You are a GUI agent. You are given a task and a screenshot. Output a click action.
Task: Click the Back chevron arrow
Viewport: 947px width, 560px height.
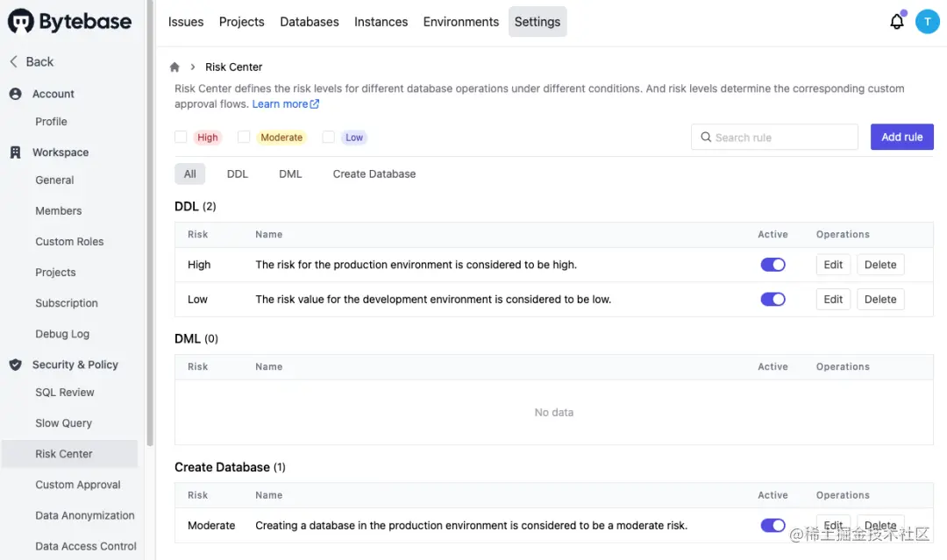click(x=13, y=61)
